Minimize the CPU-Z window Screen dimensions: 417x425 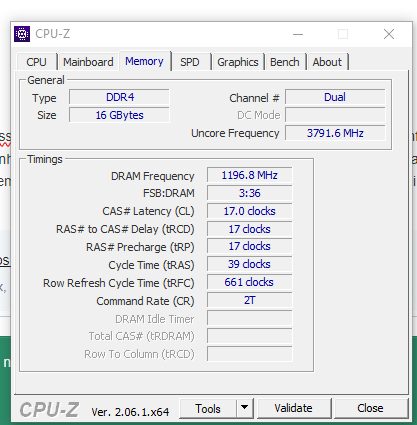click(x=298, y=34)
